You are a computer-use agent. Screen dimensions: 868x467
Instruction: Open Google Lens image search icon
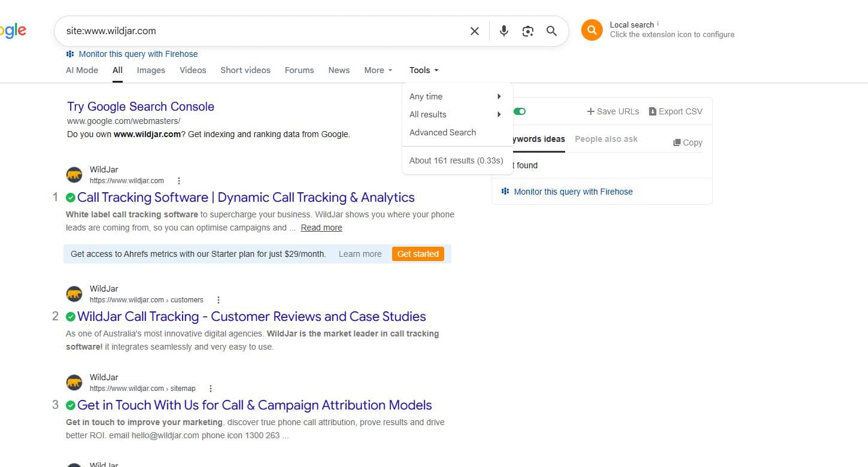point(528,31)
